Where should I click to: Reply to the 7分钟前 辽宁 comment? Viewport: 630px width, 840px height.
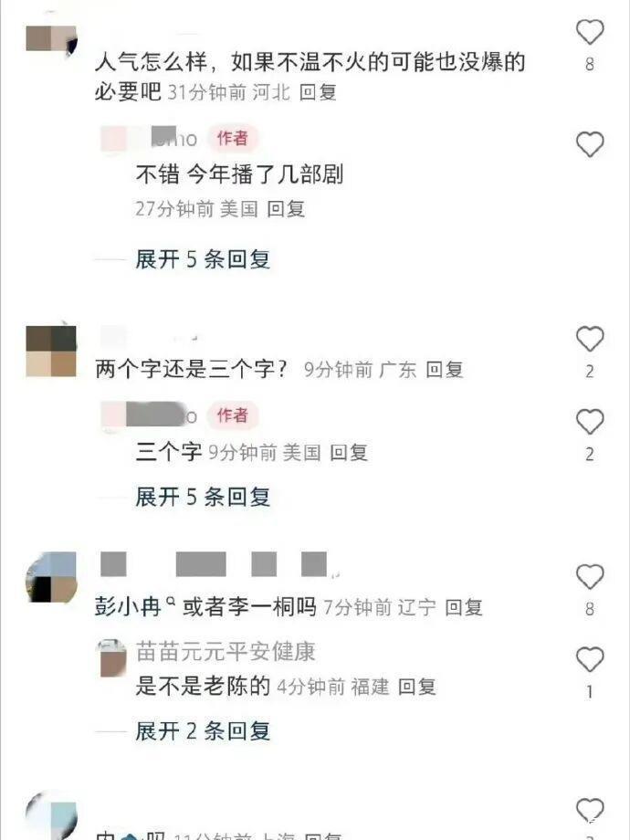coord(464,607)
